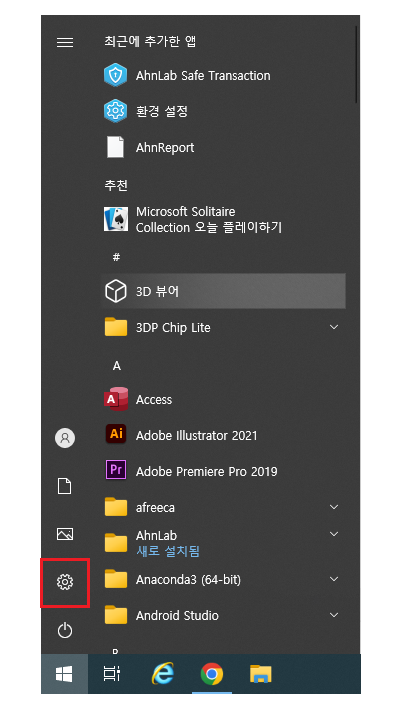
Task: Open the 3DP Chip Lite label
Action: (173, 327)
